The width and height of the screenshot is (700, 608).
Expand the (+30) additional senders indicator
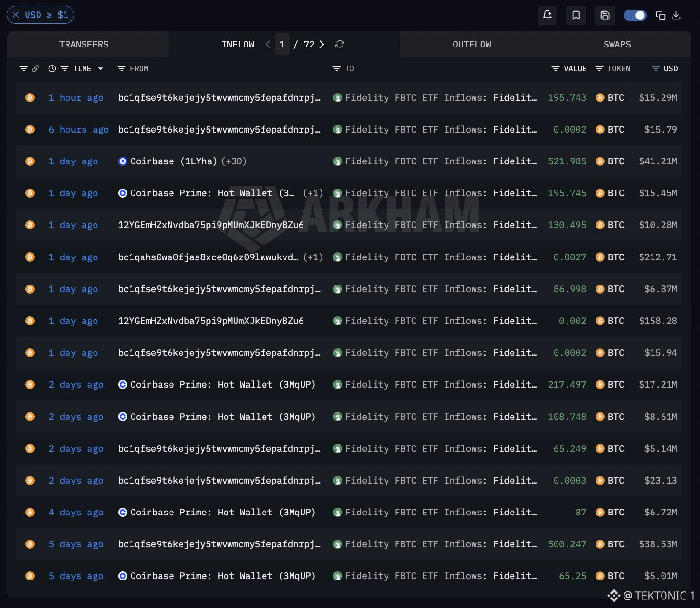click(x=233, y=161)
